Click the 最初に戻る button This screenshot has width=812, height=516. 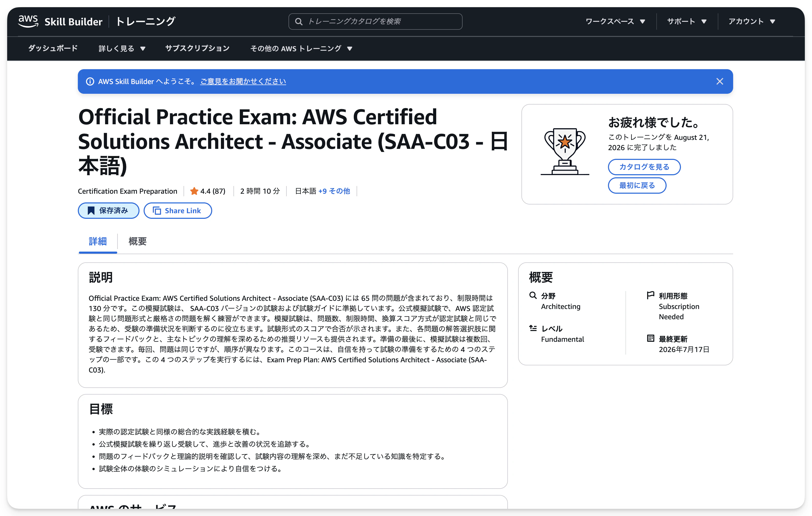(x=637, y=185)
